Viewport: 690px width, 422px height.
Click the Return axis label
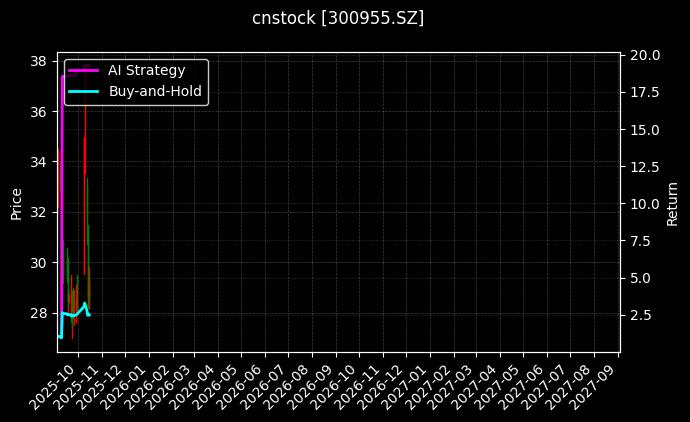(674, 203)
